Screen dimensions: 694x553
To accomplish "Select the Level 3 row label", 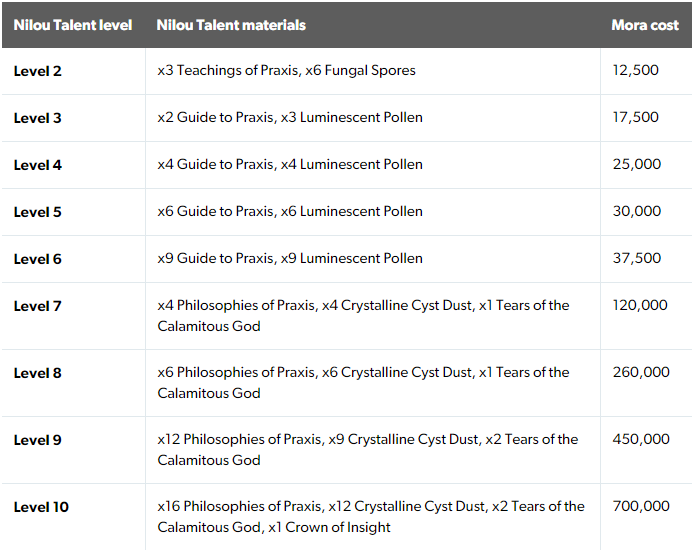I will [x=38, y=118].
